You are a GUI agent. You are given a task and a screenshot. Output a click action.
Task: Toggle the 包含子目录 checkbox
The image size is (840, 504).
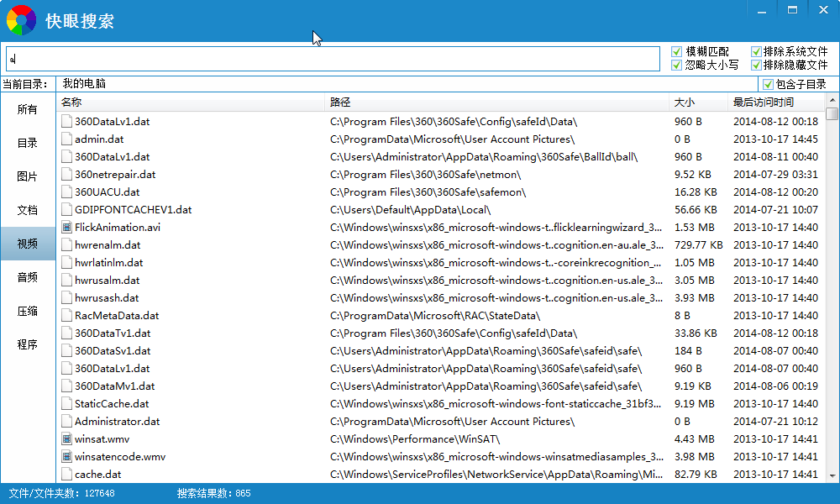[x=767, y=84]
